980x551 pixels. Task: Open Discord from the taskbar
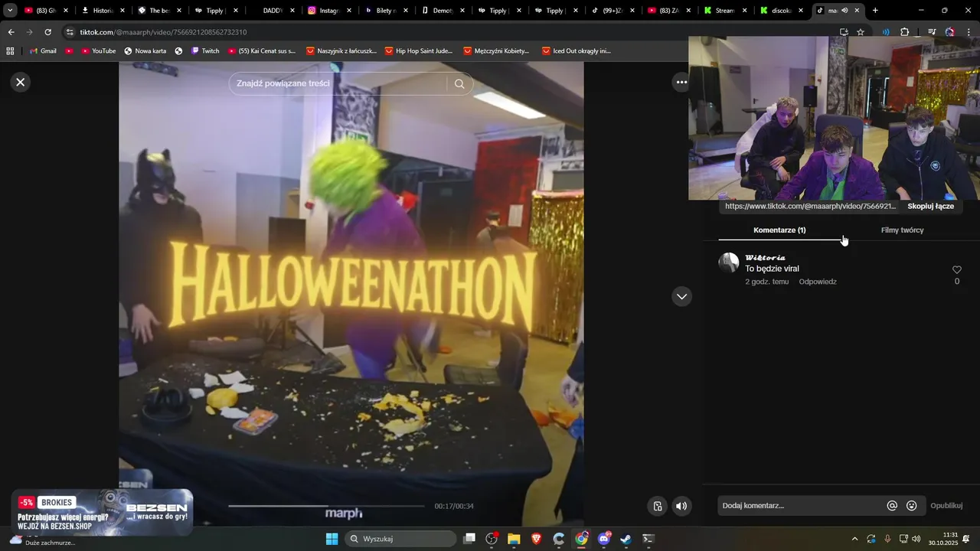604,539
